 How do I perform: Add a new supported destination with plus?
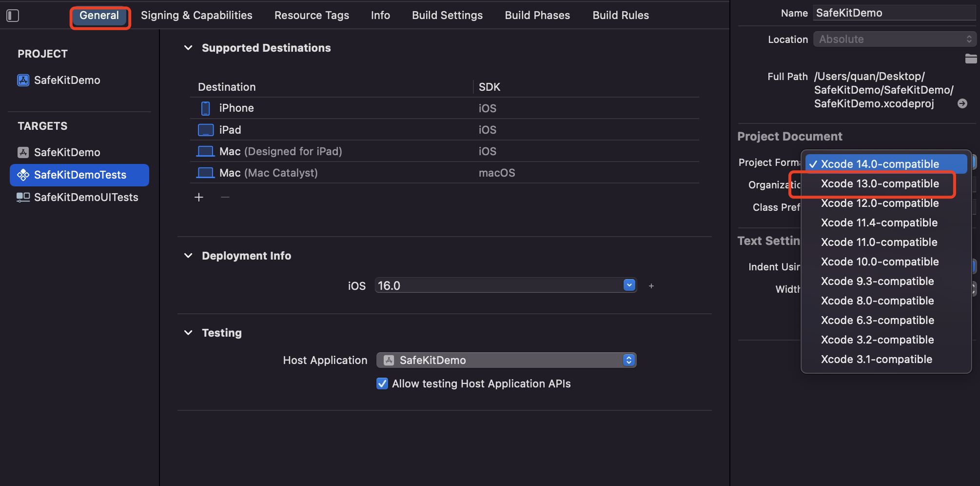[x=199, y=197]
